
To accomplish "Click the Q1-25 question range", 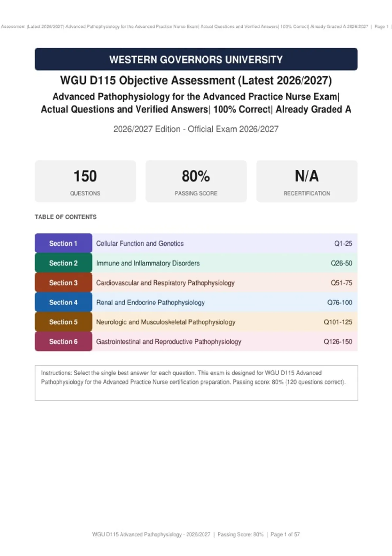I will coord(343,243).
